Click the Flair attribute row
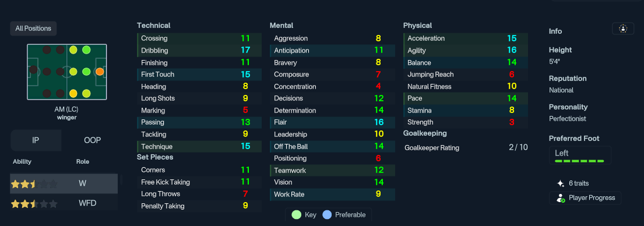The image size is (644, 226). pyautogui.click(x=332, y=122)
